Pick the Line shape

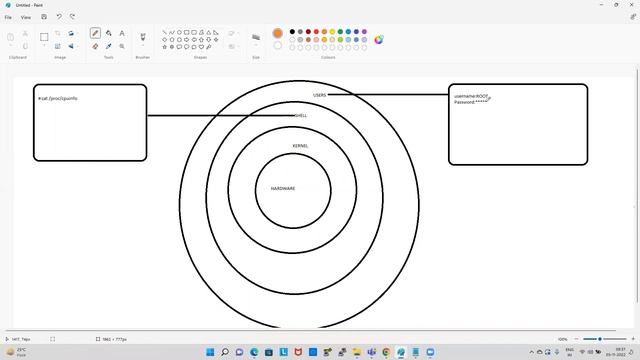pos(164,32)
